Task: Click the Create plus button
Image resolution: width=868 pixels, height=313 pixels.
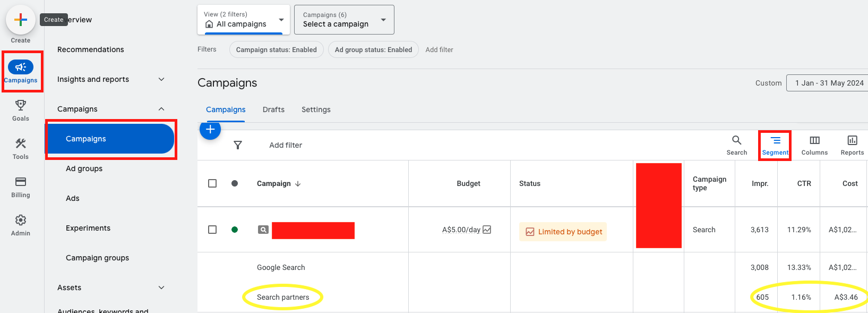Action: [x=21, y=20]
